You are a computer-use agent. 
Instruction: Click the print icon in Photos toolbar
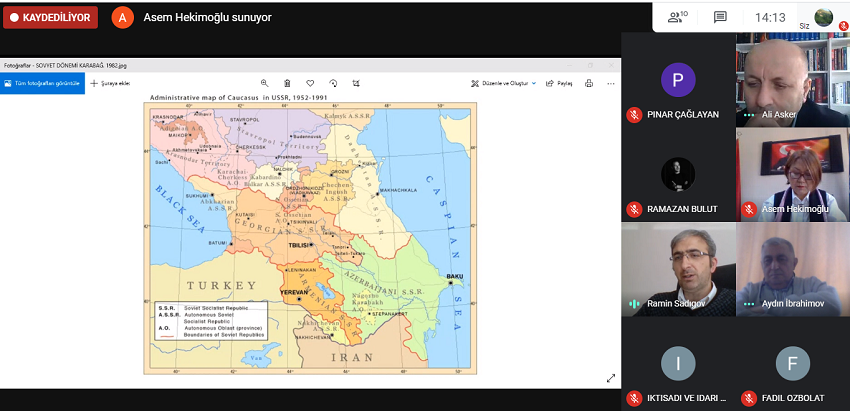coord(589,83)
